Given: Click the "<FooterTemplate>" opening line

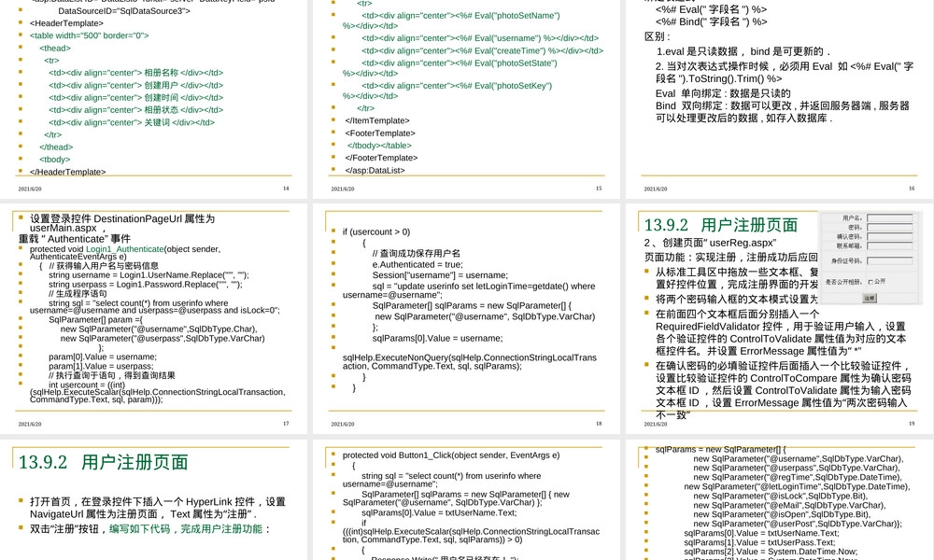Looking at the screenshot, I should (380, 133).
